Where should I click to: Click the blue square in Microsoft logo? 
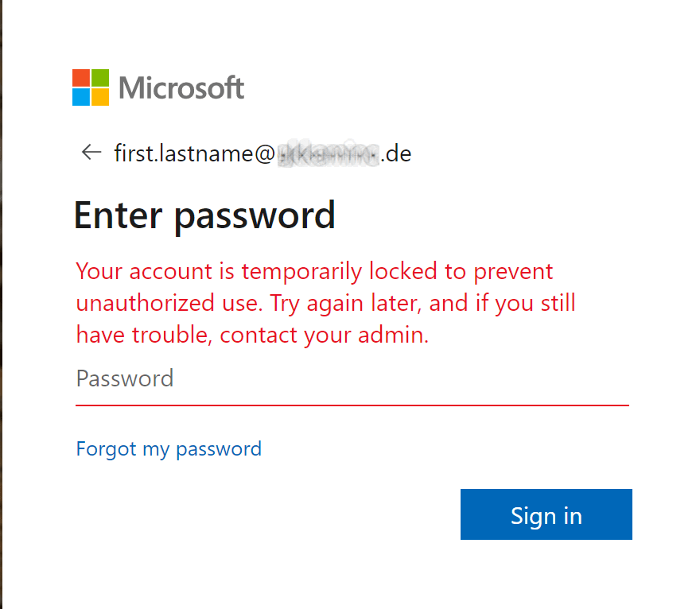[x=81, y=97]
